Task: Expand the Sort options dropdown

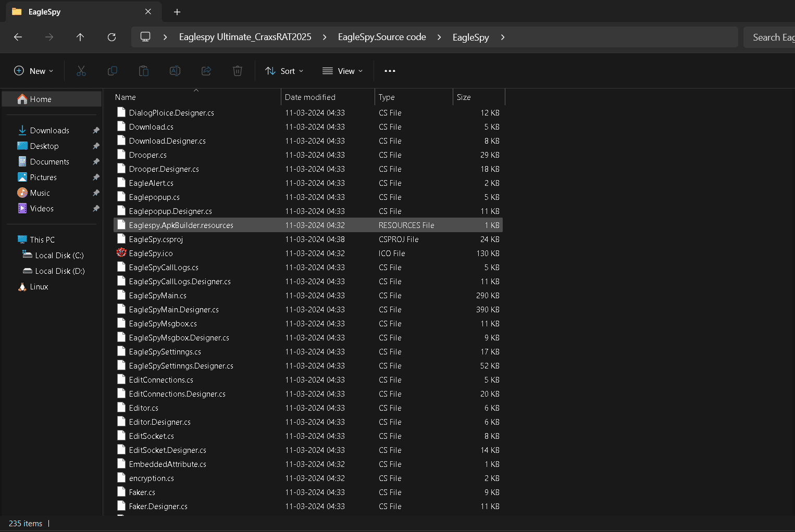Action: [284, 71]
